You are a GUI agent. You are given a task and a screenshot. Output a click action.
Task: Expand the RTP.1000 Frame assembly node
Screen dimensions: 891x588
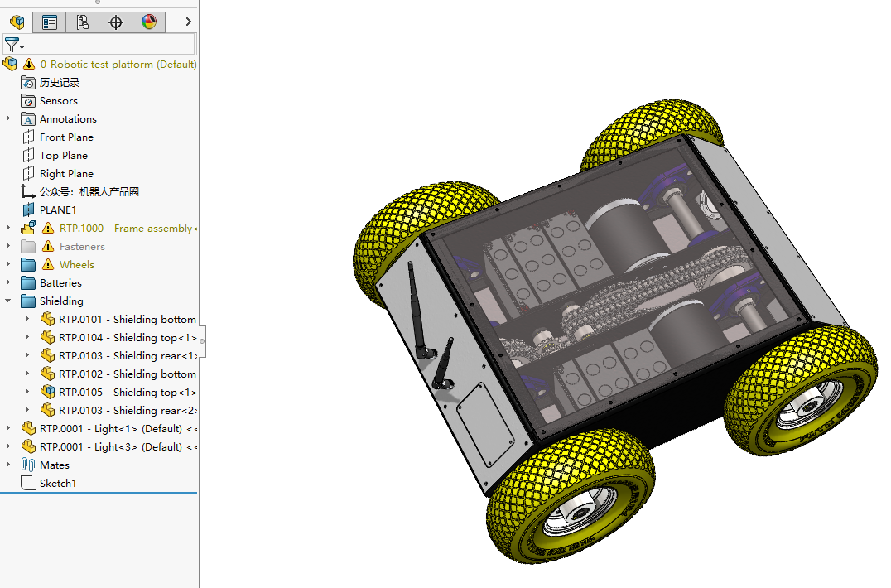click(8, 229)
